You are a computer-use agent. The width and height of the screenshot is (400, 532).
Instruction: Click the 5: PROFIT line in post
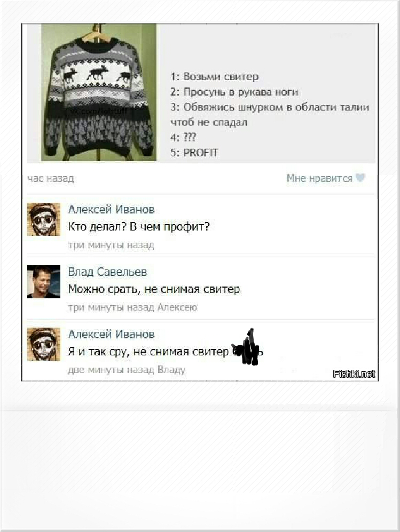point(194,153)
